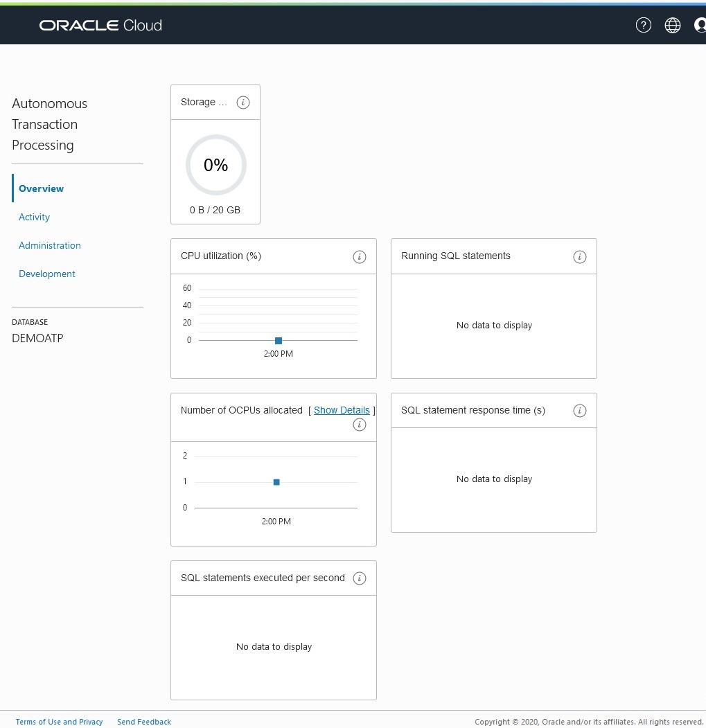This screenshot has height=728, width=706.
Task: Click the SQL statements executed per second title
Action: [263, 578]
